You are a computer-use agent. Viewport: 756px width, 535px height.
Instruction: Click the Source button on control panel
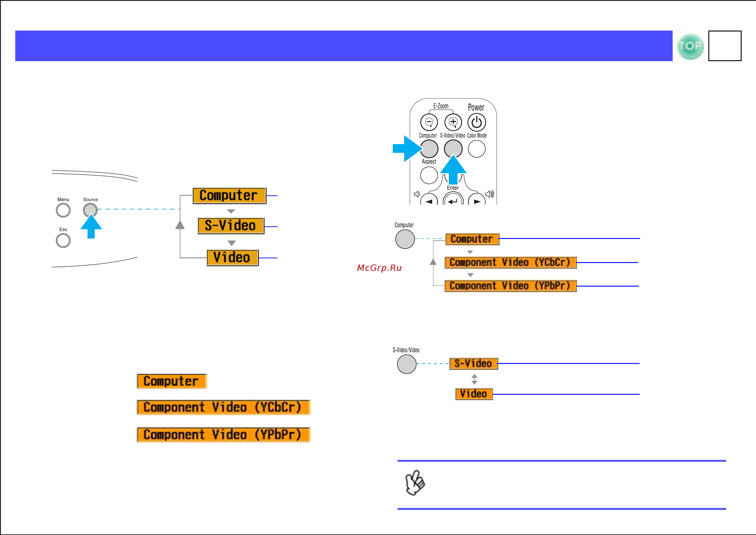tap(90, 210)
